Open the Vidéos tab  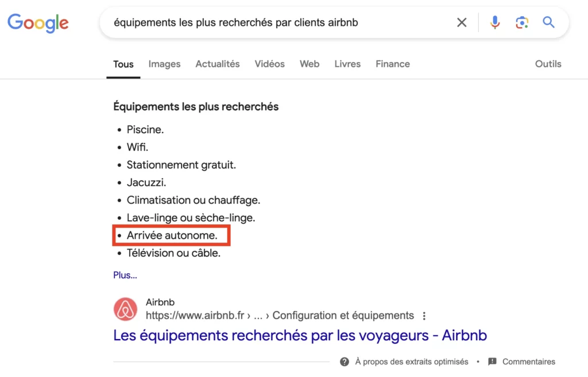point(270,64)
